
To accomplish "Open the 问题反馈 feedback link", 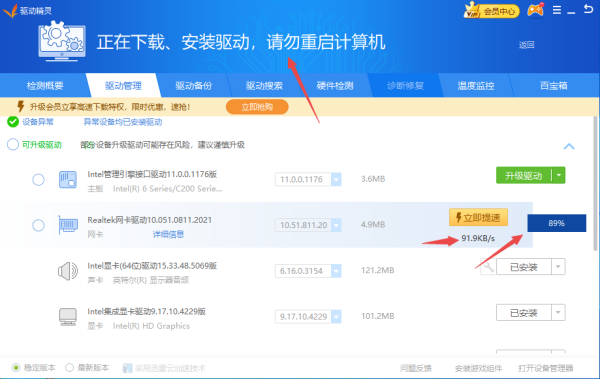I will point(416,368).
